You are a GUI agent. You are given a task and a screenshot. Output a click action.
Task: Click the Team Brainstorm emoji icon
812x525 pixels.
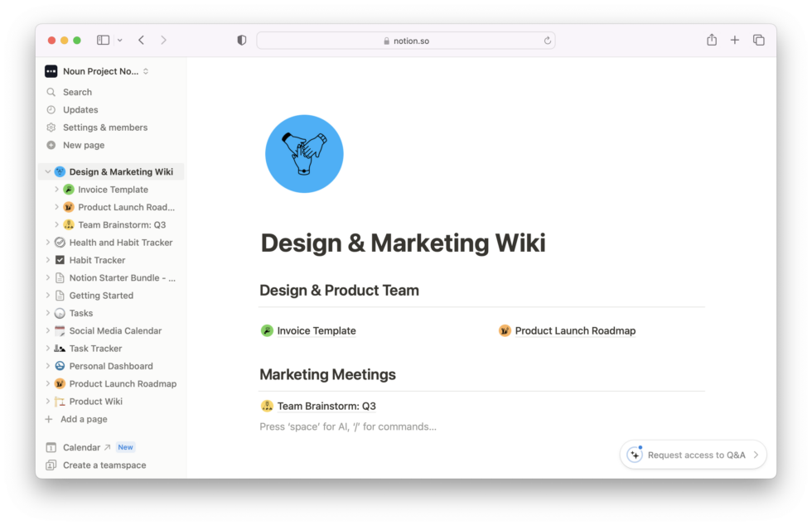click(x=266, y=406)
